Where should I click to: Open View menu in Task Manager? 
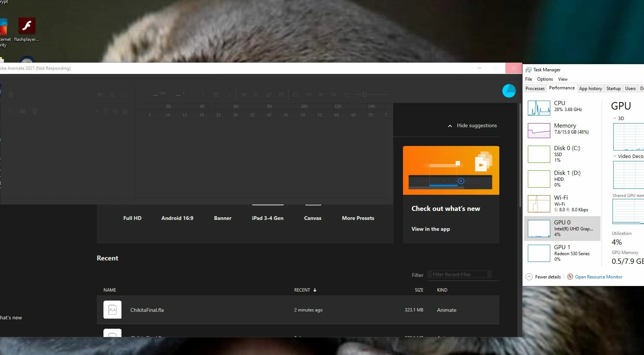[563, 79]
